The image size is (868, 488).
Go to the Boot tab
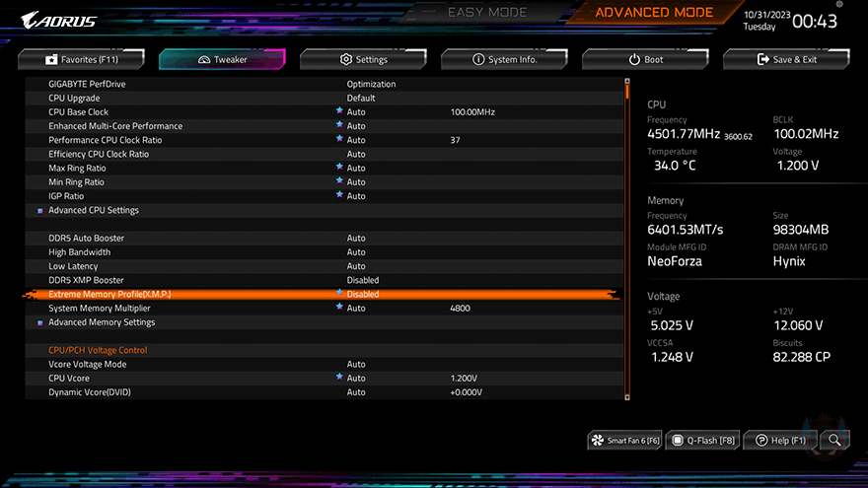(645, 59)
